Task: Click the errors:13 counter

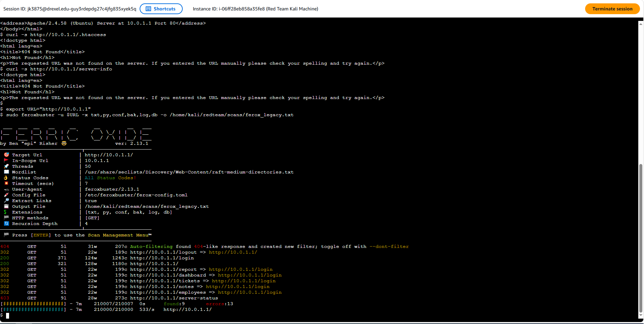Action: coord(219,303)
